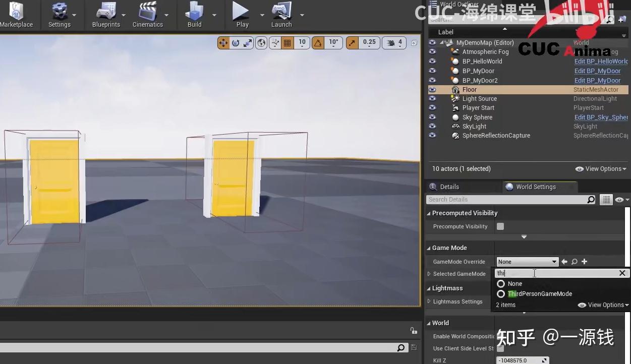Open World Outliner View Options
This screenshot has width=631, height=364.
pos(601,169)
